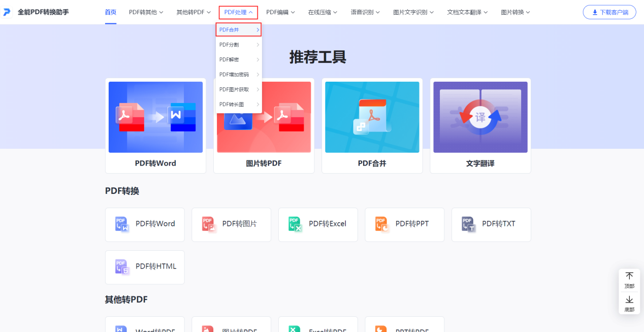
Task: Click the PDF转图片 tool icon
Action: [x=208, y=224]
